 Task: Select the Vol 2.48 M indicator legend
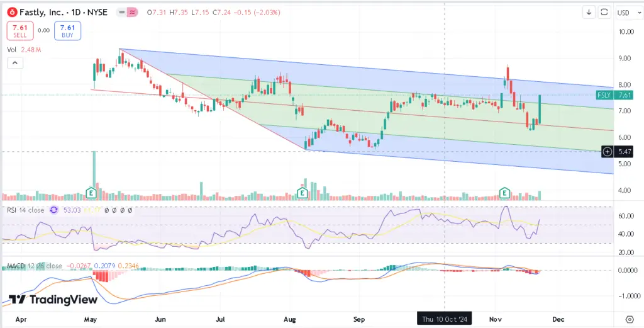pos(24,50)
